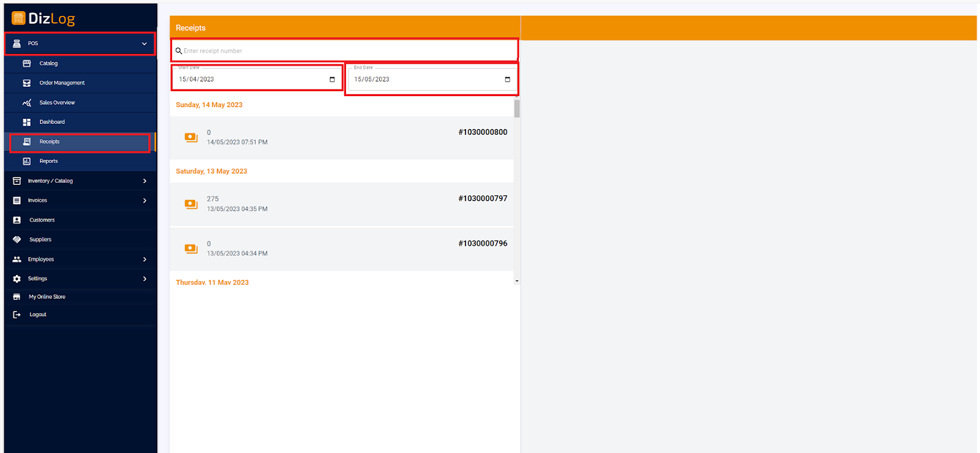Image resolution: width=980 pixels, height=453 pixels.
Task: Click the Receipts icon in sidebar
Action: point(27,142)
